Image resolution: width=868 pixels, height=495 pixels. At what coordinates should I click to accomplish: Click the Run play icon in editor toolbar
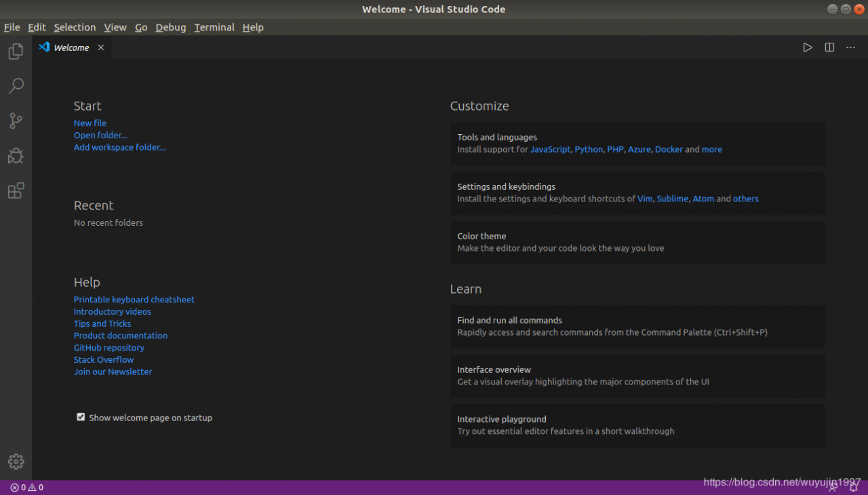808,47
